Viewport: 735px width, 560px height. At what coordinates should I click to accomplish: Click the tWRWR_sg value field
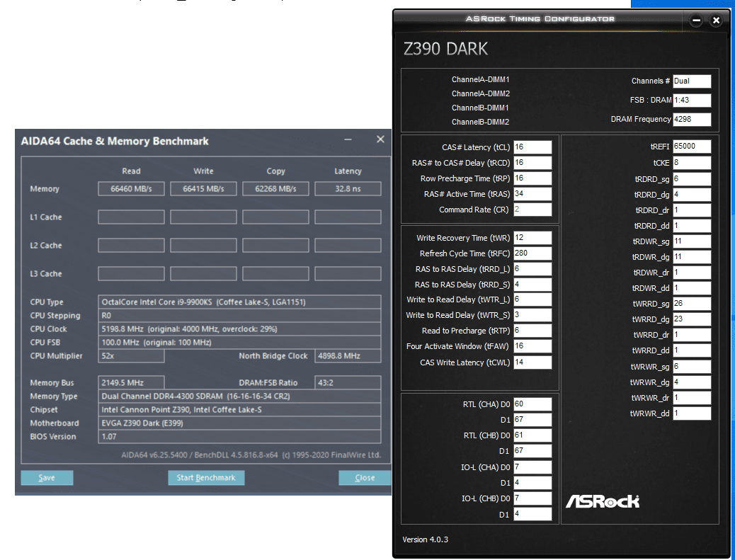[x=692, y=367]
